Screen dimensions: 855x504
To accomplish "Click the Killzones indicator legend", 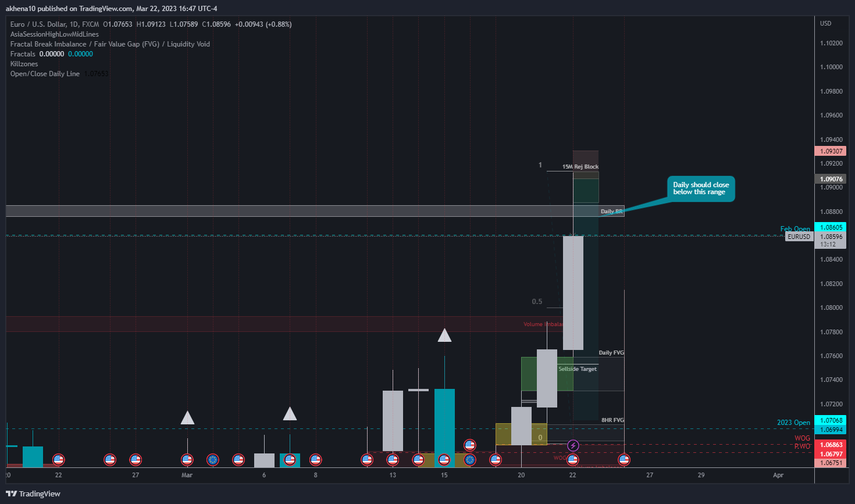I will [24, 64].
